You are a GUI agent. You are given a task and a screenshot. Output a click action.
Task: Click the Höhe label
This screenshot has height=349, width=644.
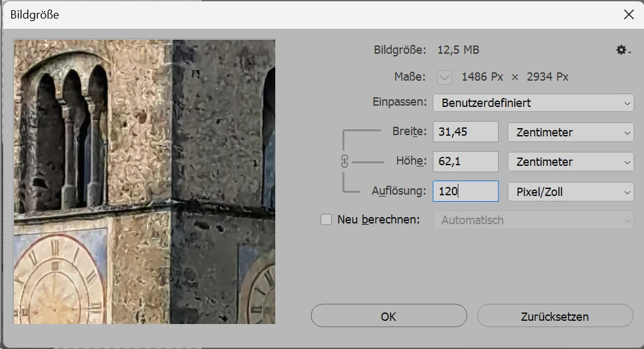click(x=411, y=161)
